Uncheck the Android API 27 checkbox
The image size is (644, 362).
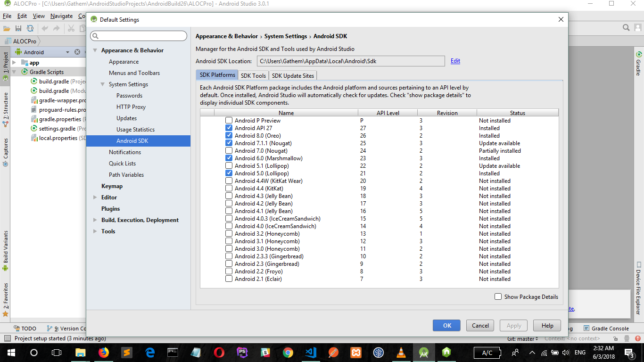(229, 128)
